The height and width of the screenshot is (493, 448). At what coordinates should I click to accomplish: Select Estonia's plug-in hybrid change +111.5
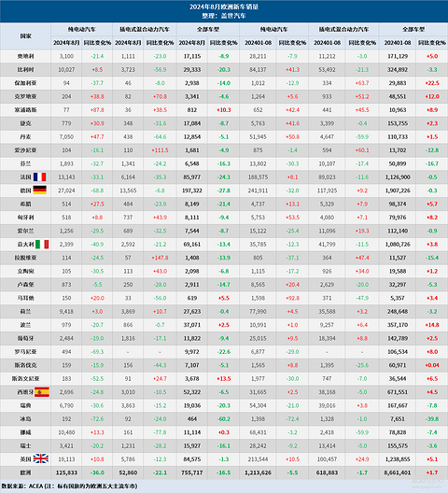[x=160, y=150]
